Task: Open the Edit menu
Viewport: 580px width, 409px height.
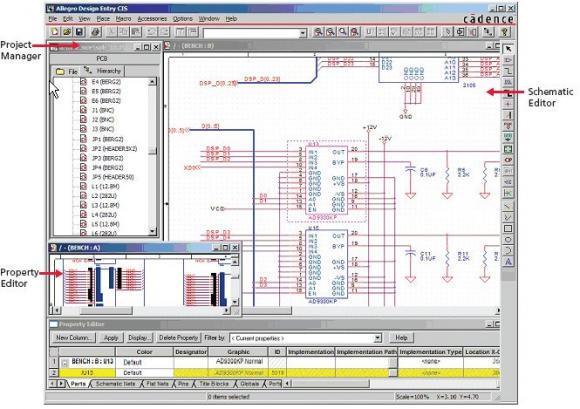Action: pyautogui.click(x=68, y=18)
